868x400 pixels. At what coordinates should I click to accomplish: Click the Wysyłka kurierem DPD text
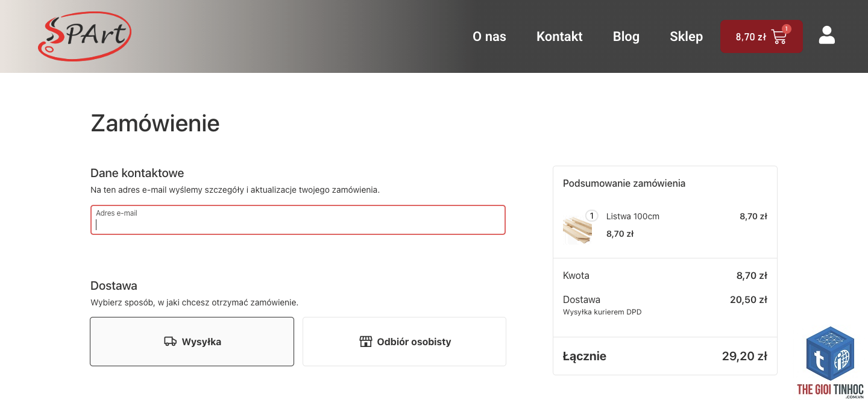(602, 312)
